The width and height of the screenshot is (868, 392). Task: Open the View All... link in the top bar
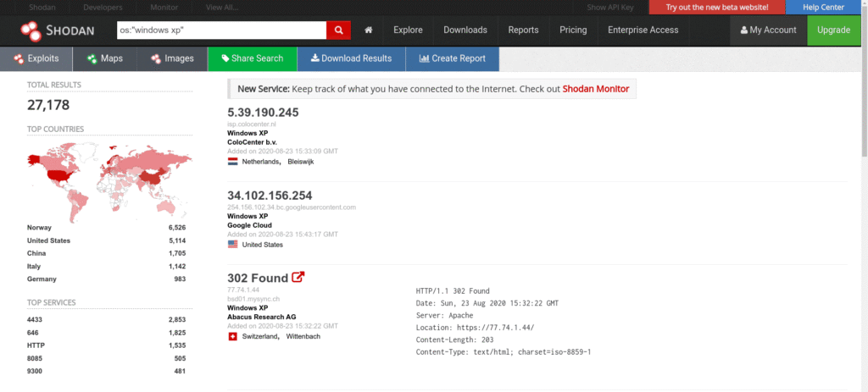[222, 8]
